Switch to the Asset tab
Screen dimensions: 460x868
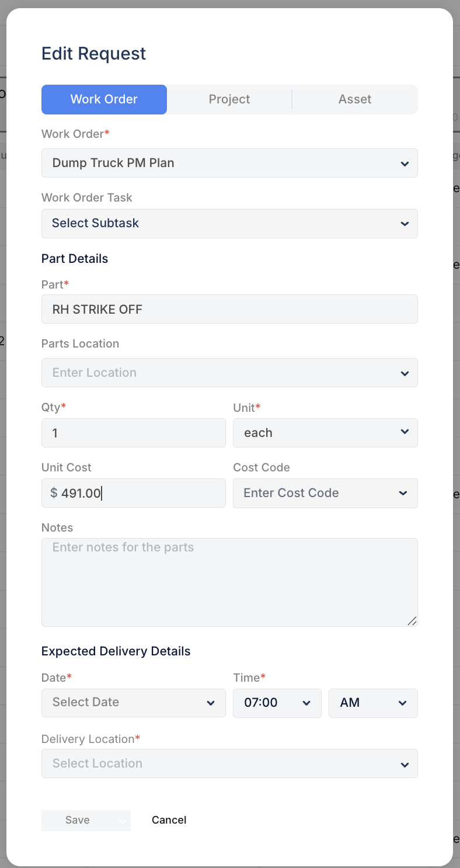click(x=354, y=99)
